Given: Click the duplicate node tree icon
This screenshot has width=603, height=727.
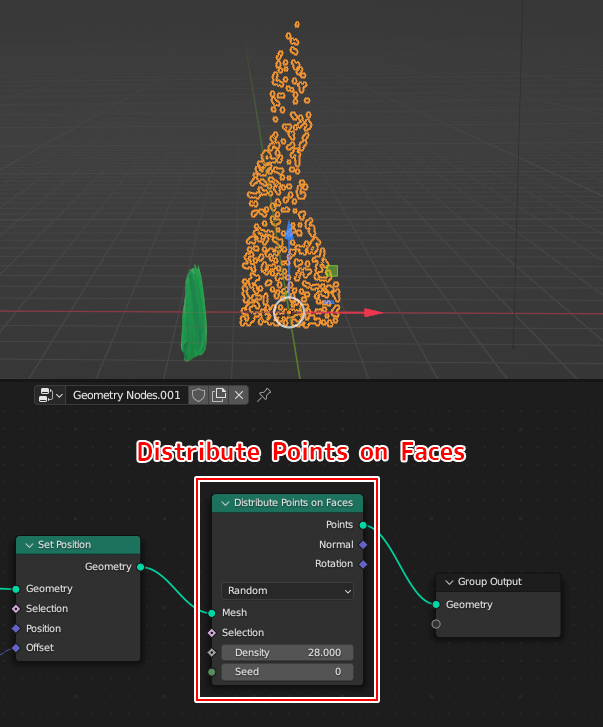Looking at the screenshot, I should (x=219, y=395).
